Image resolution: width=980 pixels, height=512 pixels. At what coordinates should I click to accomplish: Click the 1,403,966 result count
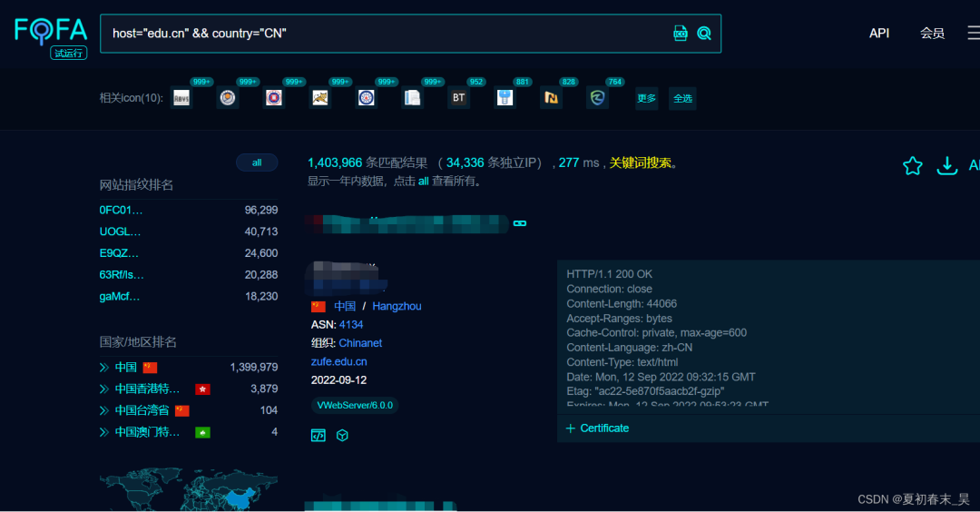point(334,162)
